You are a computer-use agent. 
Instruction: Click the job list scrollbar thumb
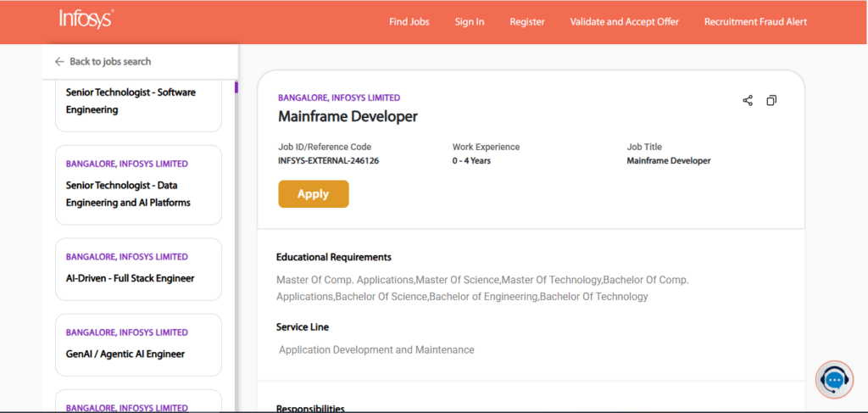tap(236, 87)
